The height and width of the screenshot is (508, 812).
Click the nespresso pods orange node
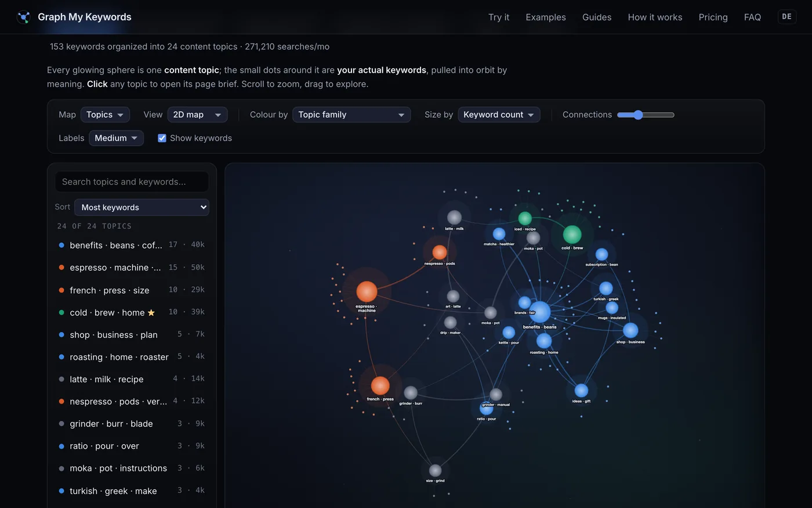(440, 253)
